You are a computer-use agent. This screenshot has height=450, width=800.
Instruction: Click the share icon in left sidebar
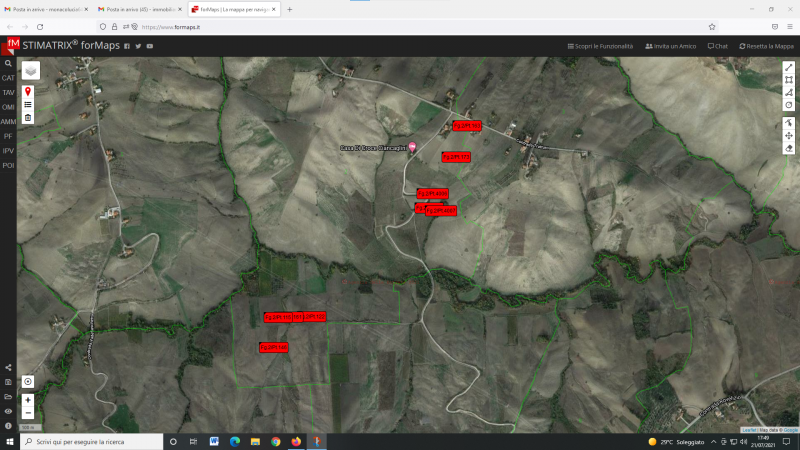tap(8, 368)
